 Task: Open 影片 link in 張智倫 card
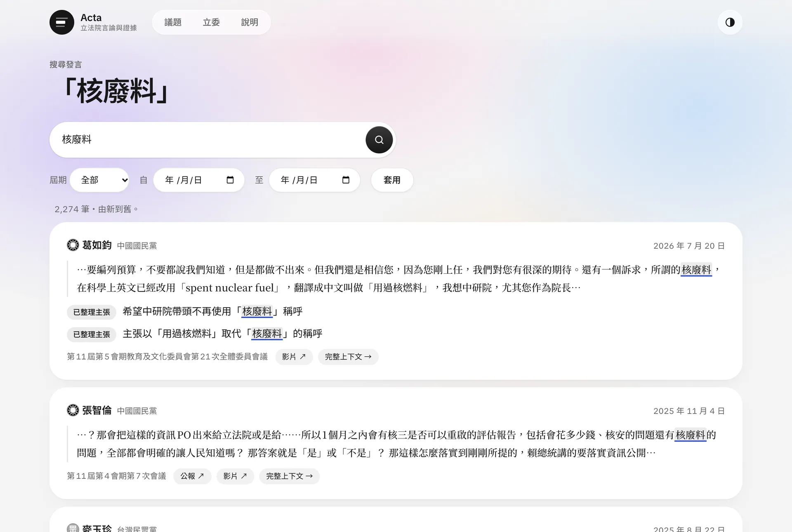click(235, 476)
